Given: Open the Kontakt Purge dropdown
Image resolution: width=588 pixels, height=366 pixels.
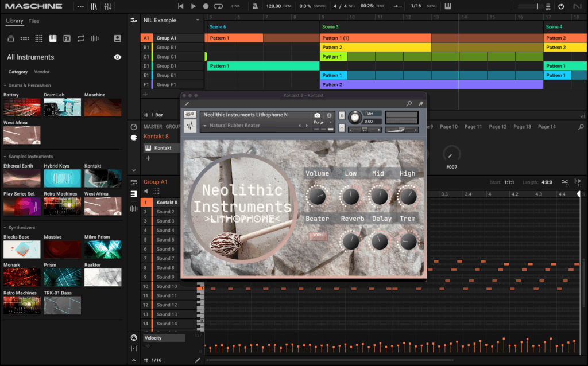Looking at the screenshot, I should (x=330, y=123).
